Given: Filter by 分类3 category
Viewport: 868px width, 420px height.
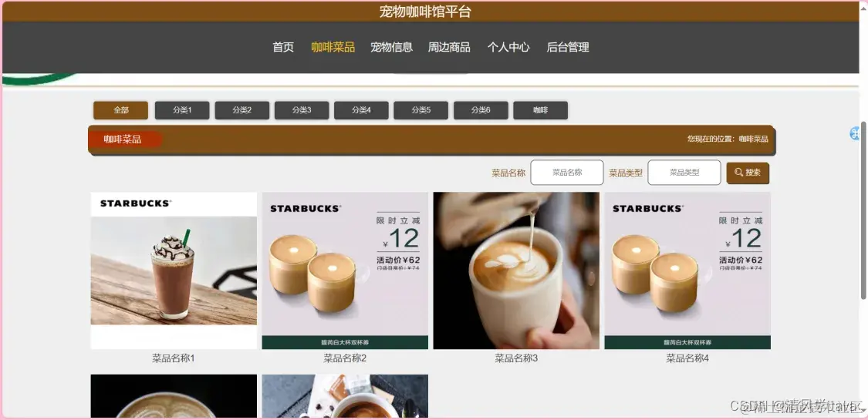Looking at the screenshot, I should tap(302, 110).
